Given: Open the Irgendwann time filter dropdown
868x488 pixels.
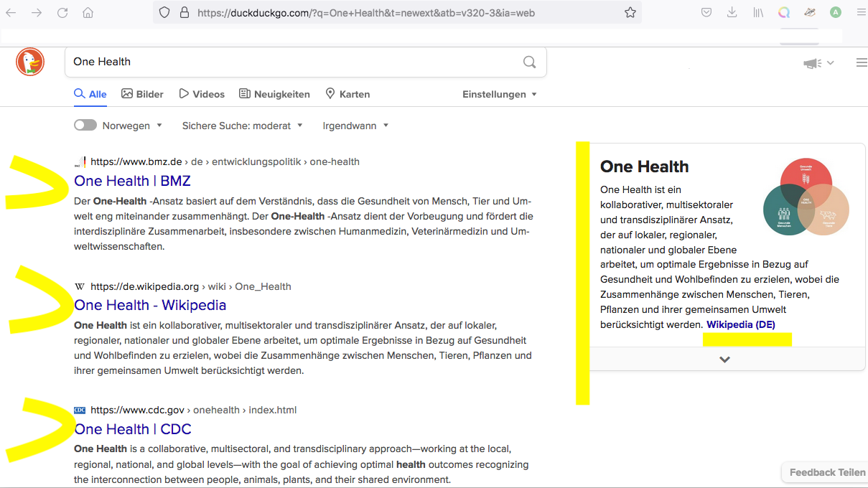Looking at the screenshot, I should [x=356, y=126].
